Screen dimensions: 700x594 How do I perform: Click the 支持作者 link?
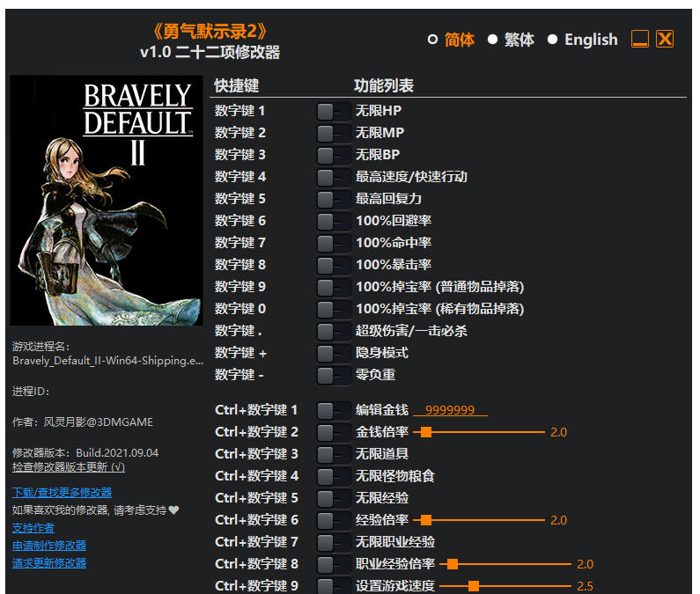33,528
